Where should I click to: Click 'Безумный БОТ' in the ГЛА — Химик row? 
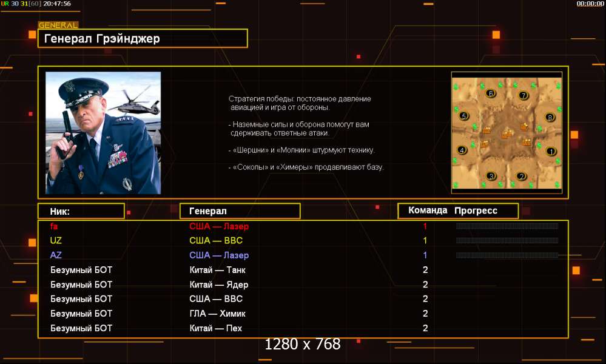81,314
